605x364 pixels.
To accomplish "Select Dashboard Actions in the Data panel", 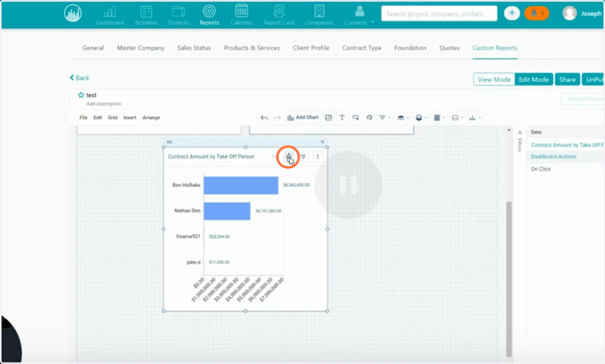I will point(554,157).
